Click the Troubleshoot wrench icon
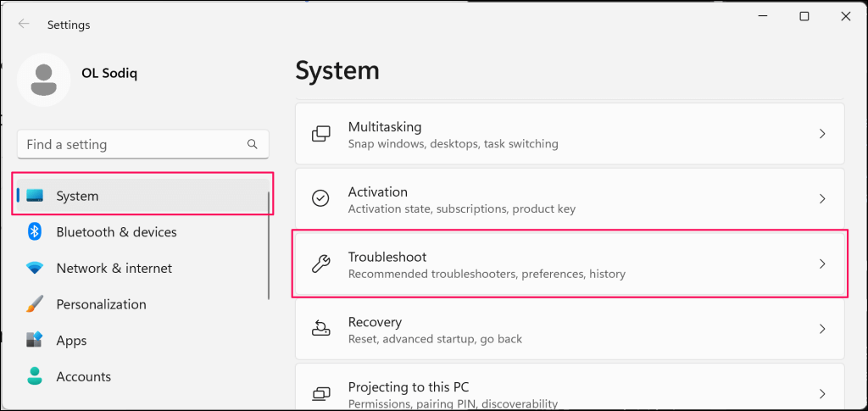The width and height of the screenshot is (868, 411). (321, 264)
